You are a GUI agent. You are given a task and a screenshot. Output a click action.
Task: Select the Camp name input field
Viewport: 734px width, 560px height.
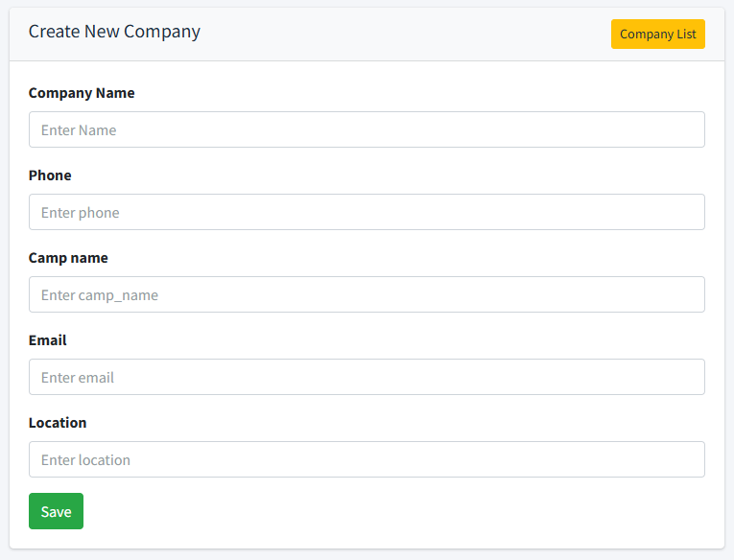pyautogui.click(x=367, y=294)
